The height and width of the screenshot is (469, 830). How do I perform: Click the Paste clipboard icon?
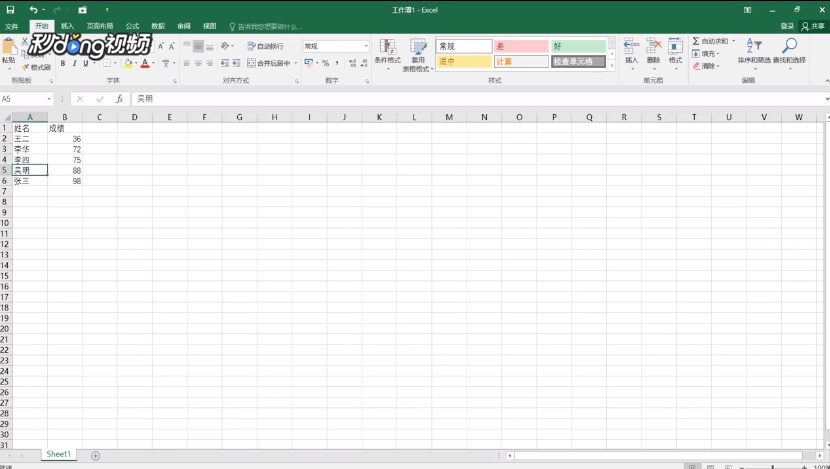pyautogui.click(x=8, y=48)
